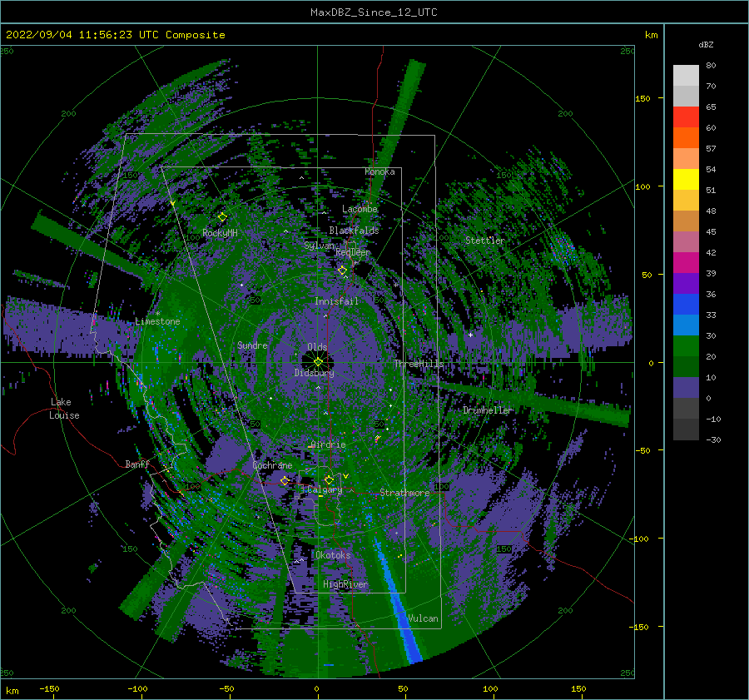
Task: Select the Innisfail label
Action: (x=336, y=301)
